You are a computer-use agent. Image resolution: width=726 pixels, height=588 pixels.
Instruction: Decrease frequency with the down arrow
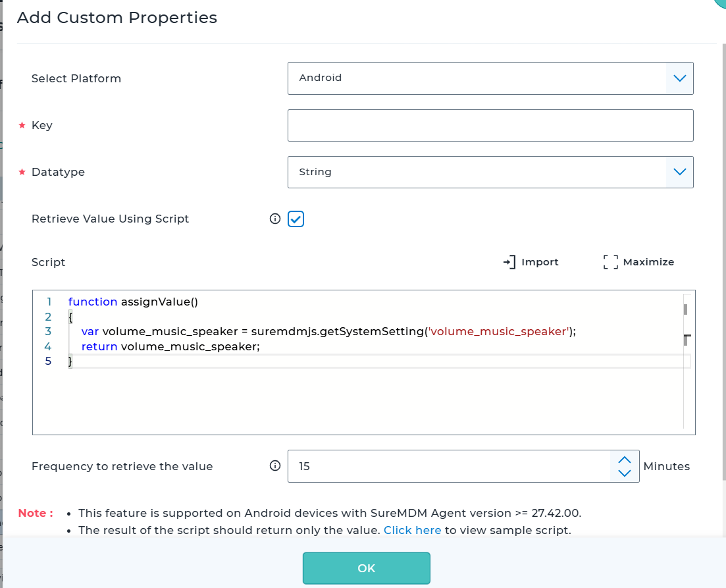(x=625, y=473)
